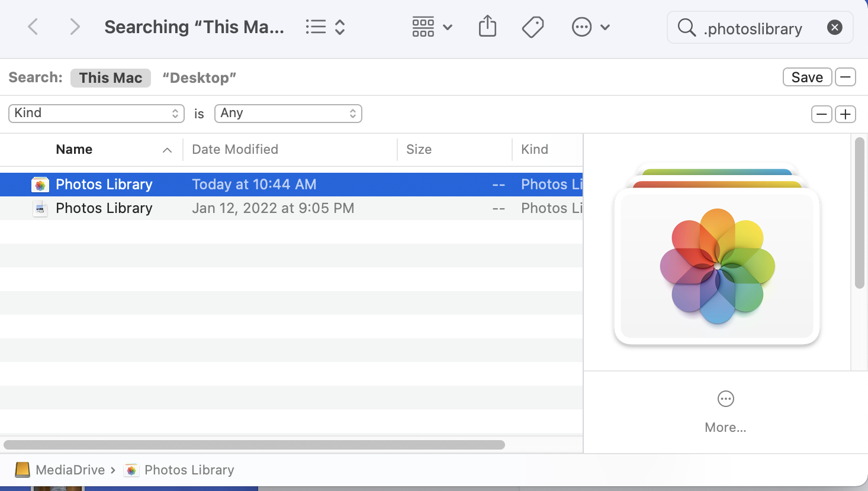The width and height of the screenshot is (868, 491).
Task: Open the Group By grid menu
Action: [x=432, y=27]
